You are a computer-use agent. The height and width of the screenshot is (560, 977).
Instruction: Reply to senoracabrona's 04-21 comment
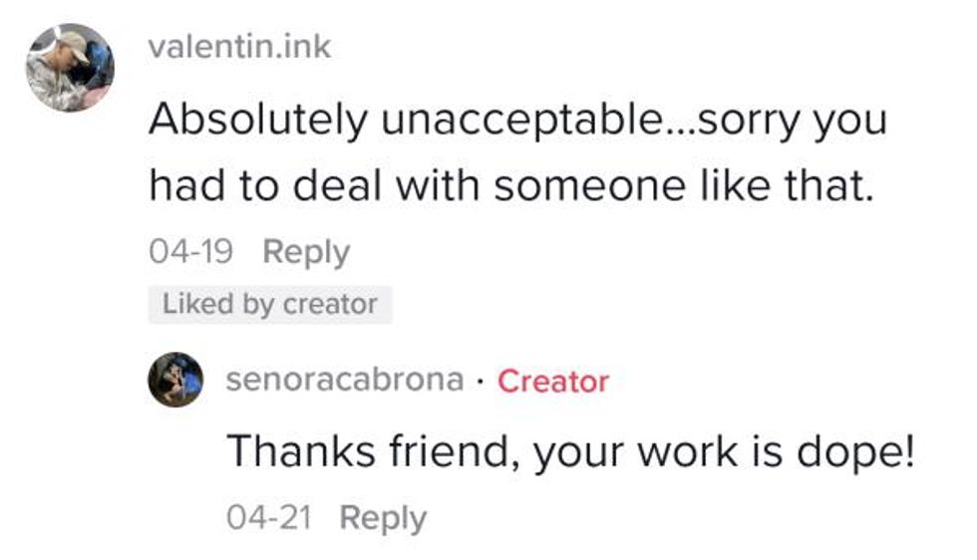point(383,517)
